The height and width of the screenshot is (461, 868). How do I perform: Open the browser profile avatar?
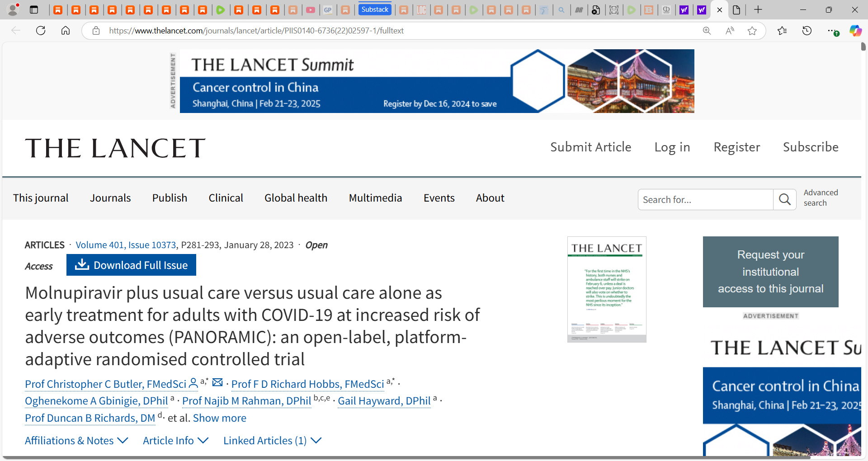(13, 9)
